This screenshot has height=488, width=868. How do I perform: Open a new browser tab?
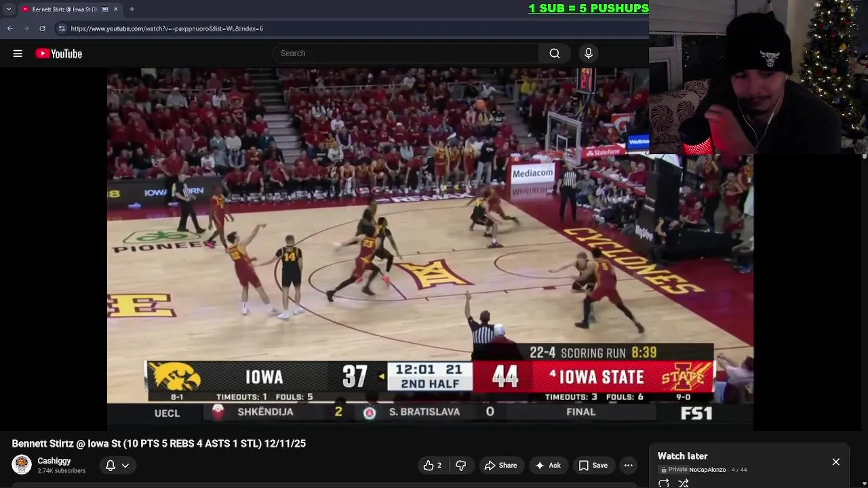coord(132,9)
